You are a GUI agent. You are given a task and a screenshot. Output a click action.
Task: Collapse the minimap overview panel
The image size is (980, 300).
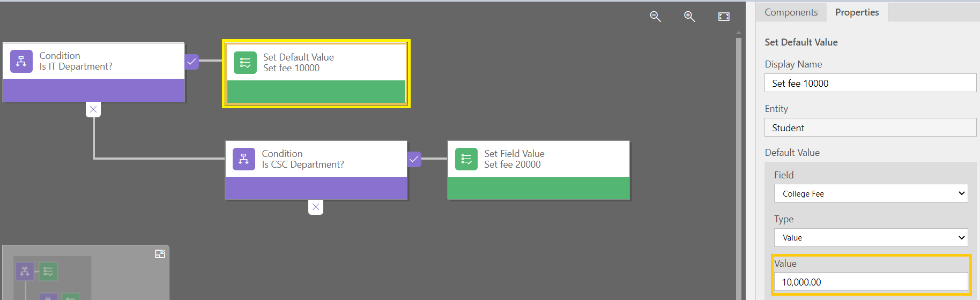(160, 254)
